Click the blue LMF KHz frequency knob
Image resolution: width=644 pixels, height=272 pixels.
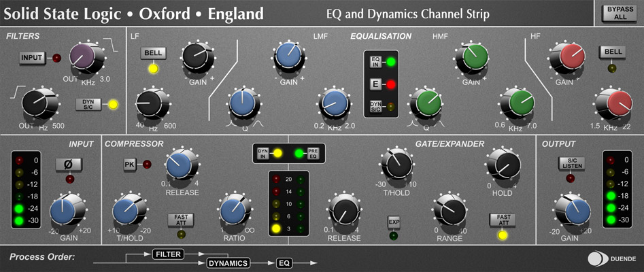point(335,103)
